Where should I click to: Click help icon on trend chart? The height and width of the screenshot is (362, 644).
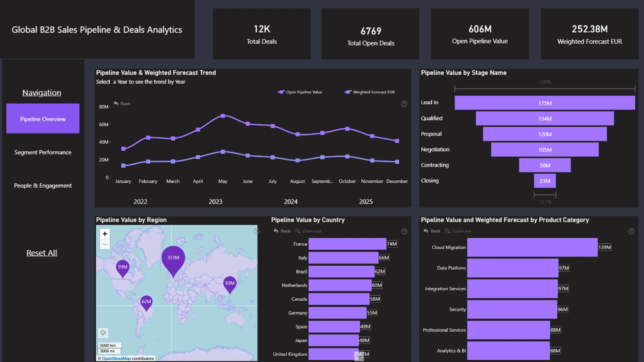click(x=404, y=104)
